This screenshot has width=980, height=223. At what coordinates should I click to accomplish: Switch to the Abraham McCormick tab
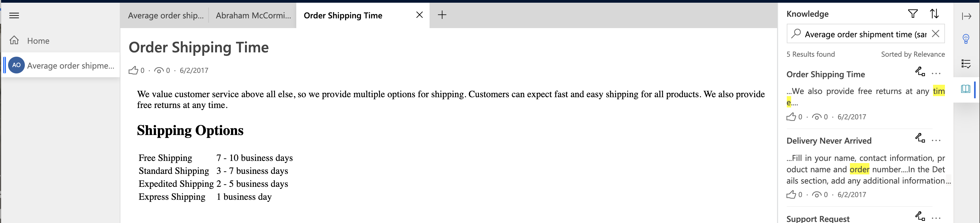[x=253, y=16]
